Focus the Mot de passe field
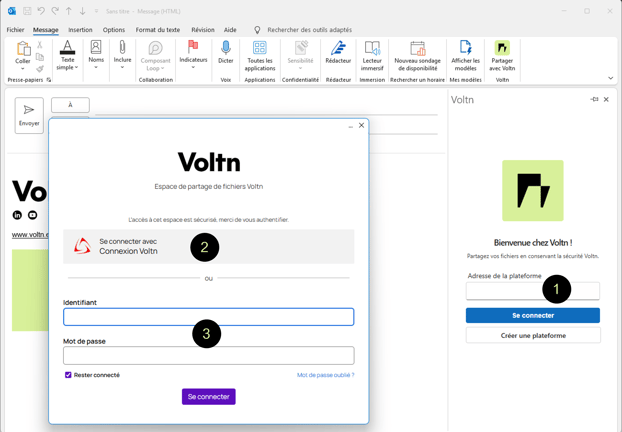Screen dimensions: 622x432 [209, 355]
